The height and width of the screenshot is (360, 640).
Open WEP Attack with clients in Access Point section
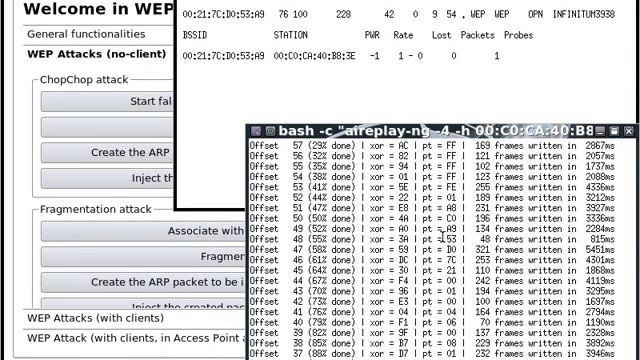[135, 338]
